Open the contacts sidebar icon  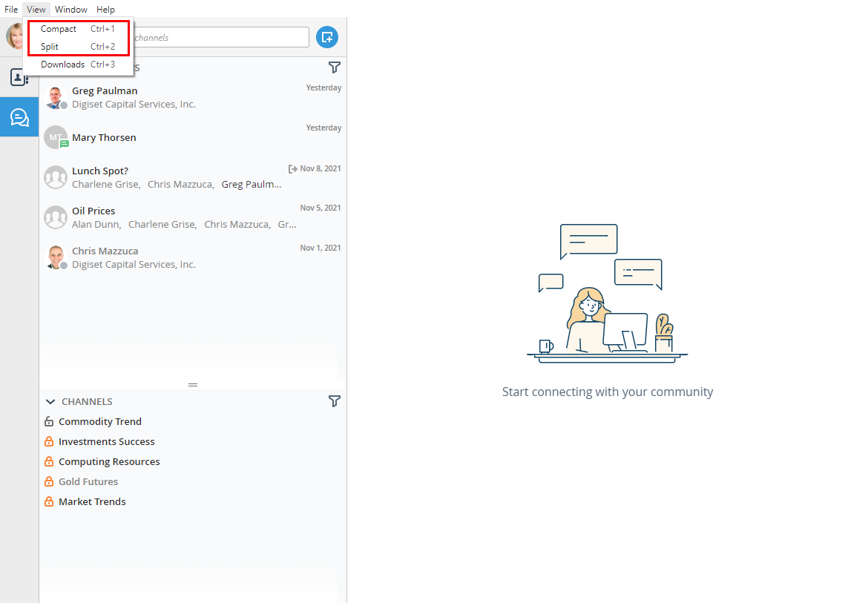19,77
